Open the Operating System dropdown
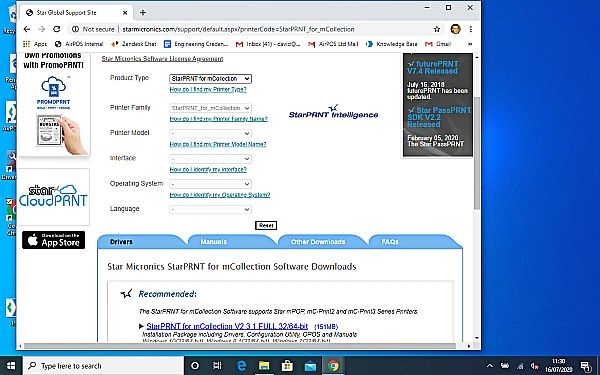600x375 pixels. pos(210,184)
